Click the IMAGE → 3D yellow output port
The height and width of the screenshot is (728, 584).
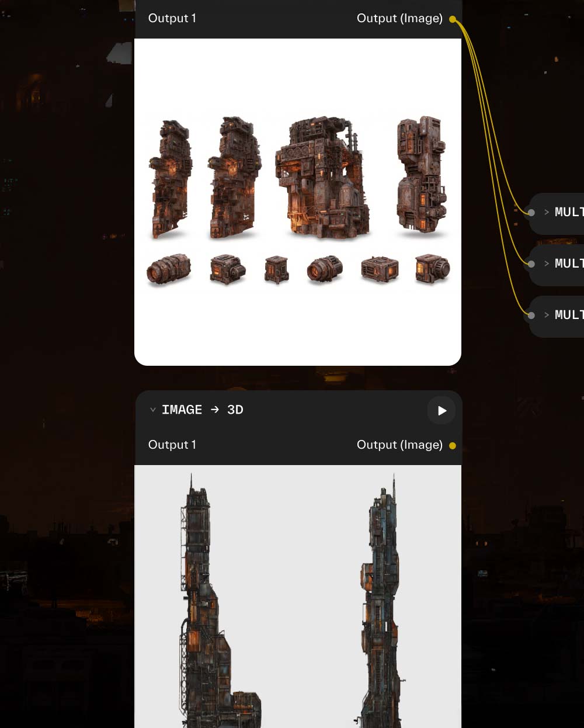pyautogui.click(x=453, y=446)
